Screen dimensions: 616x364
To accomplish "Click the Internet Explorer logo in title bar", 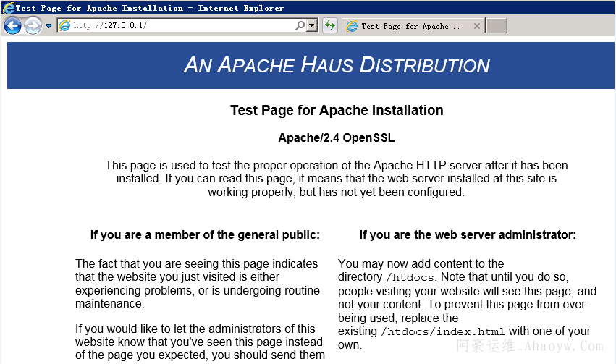I will pos(8,8).
